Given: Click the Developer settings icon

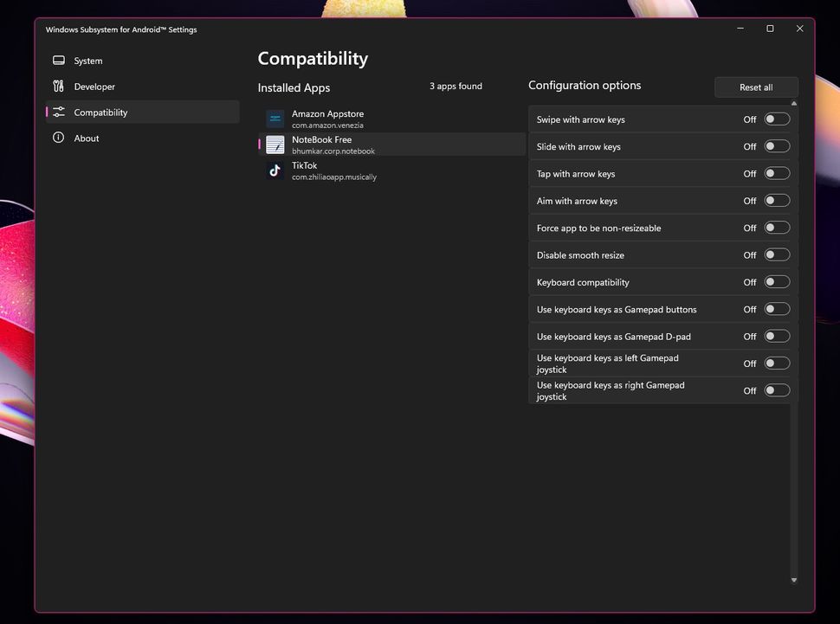Looking at the screenshot, I should pos(59,87).
